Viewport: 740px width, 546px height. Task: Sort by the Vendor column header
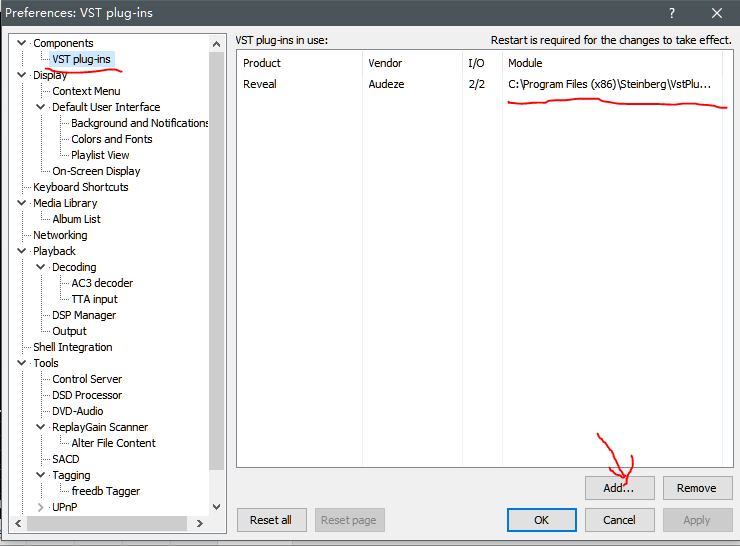385,63
